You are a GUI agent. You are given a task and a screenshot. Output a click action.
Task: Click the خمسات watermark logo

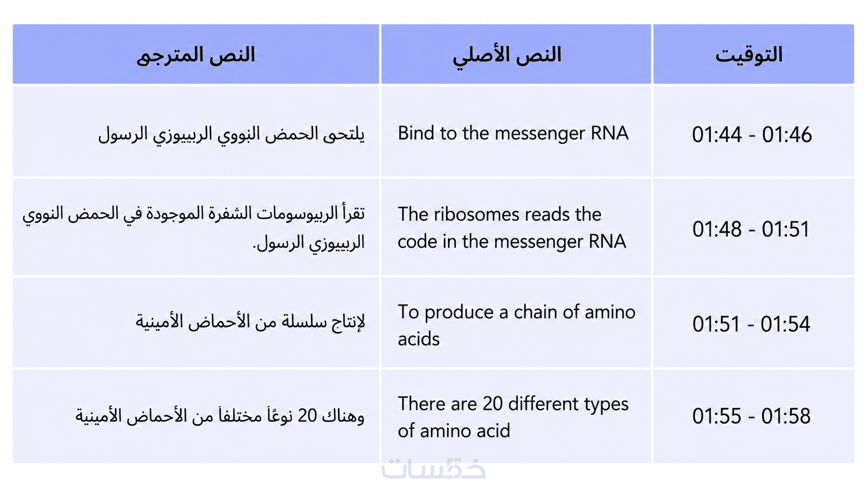(x=434, y=469)
